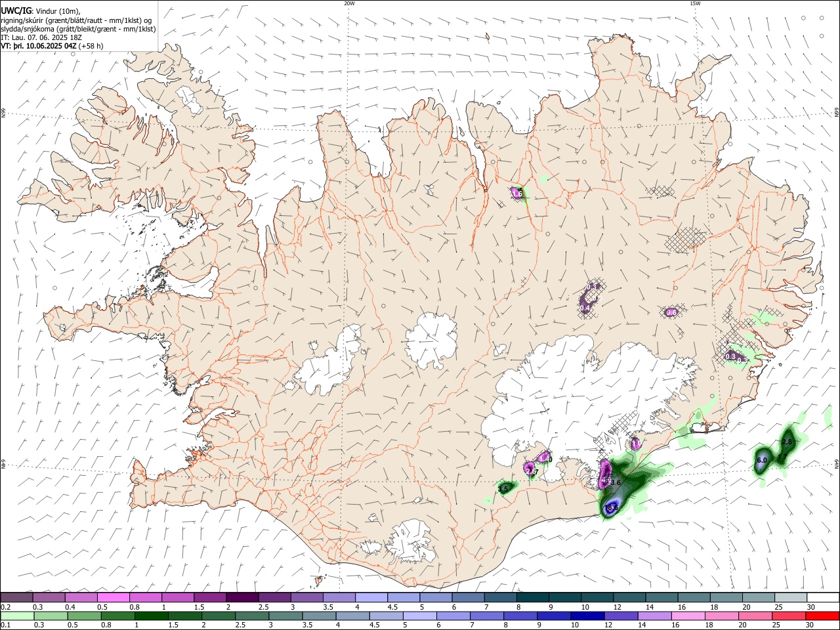Click the 'IT: Lau. 07. 06. 2025 18Z' line
Viewport: 840px width, 630px height.
tap(43, 37)
